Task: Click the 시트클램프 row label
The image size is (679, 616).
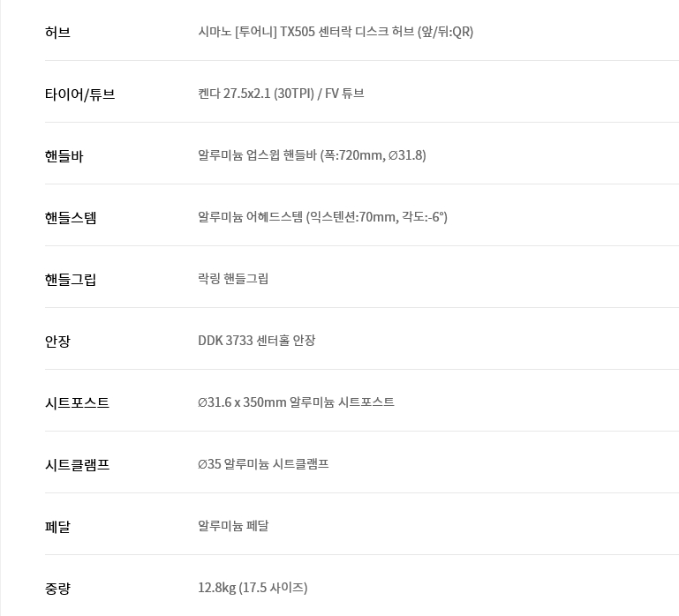Action: point(77,465)
